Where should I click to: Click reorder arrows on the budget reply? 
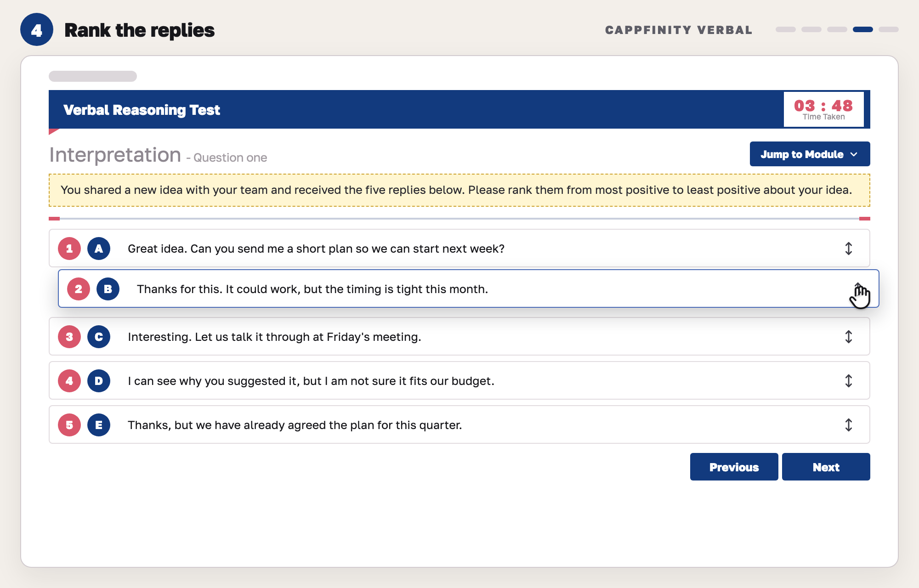[849, 381]
